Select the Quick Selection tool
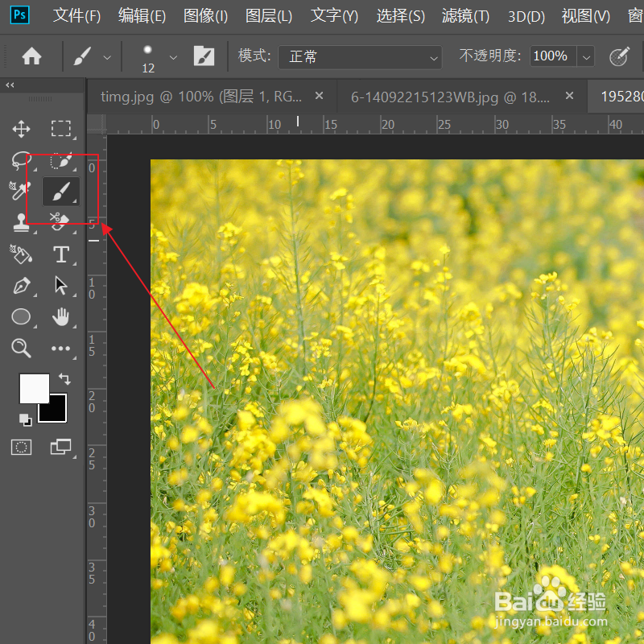The width and height of the screenshot is (644, 644). tap(61, 160)
